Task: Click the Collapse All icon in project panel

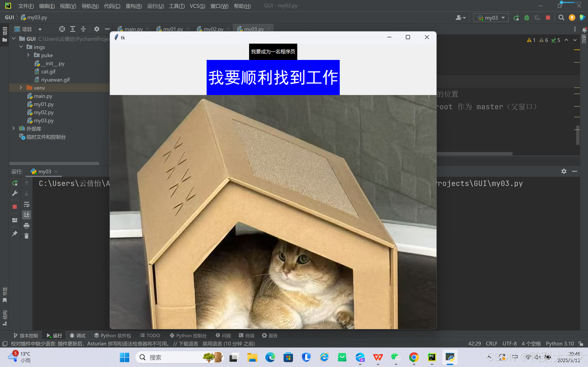Action: click(x=83, y=29)
